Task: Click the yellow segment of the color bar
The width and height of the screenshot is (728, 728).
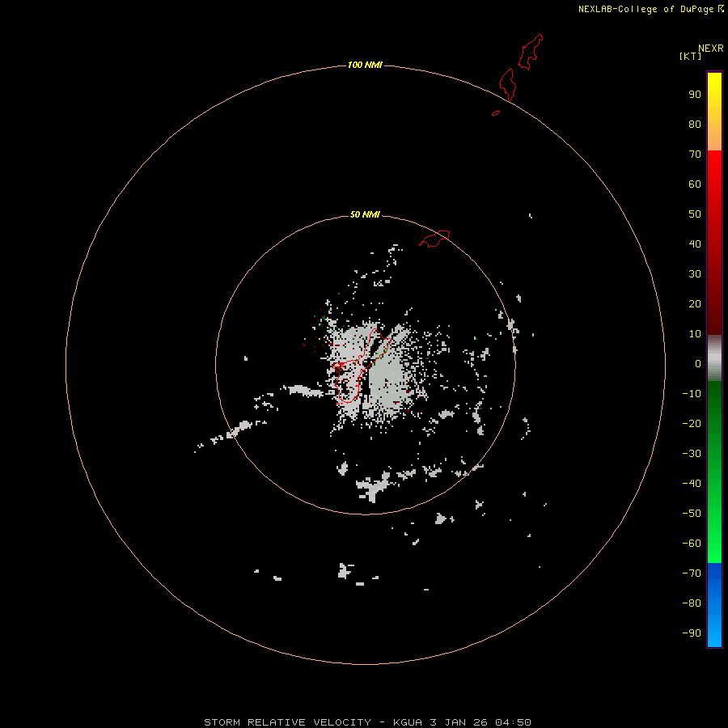Action: tap(714, 112)
